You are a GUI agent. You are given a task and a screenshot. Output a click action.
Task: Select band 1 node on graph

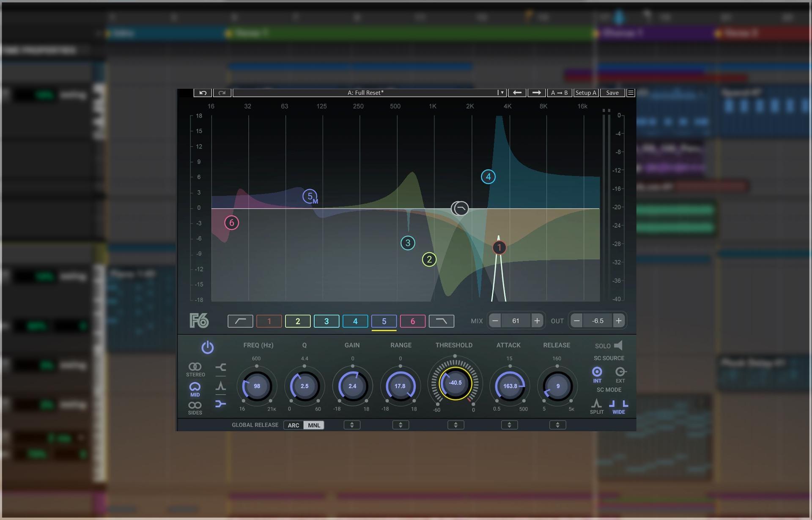coord(499,247)
